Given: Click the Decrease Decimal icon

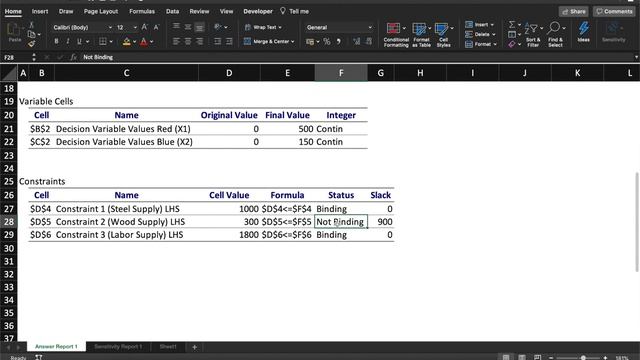Looking at the screenshot, I should [369, 41].
